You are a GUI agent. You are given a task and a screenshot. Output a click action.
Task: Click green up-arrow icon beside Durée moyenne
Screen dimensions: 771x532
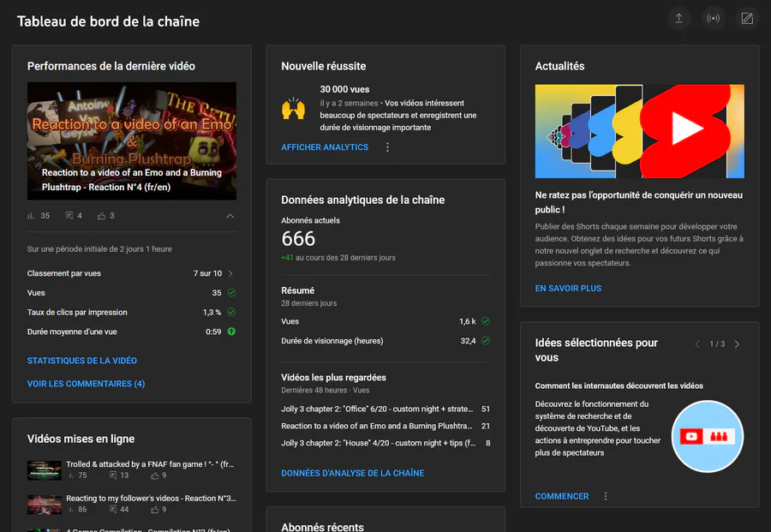(x=231, y=332)
